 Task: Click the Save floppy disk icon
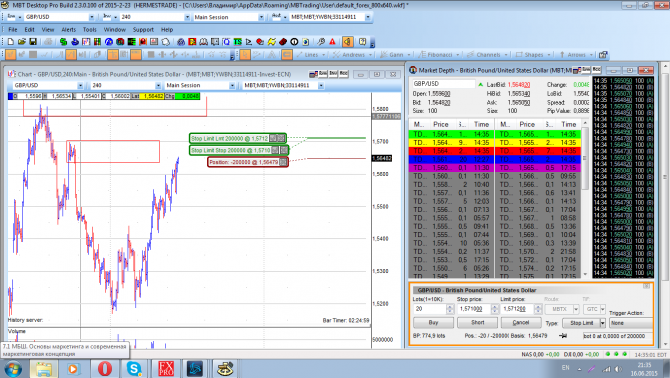coord(33,42)
